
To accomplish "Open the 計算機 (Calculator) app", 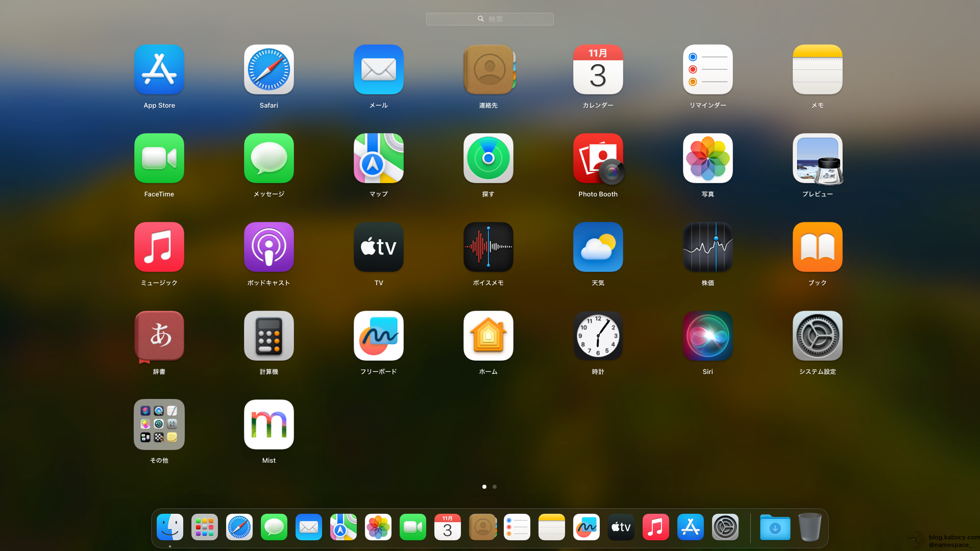I will click(x=268, y=336).
